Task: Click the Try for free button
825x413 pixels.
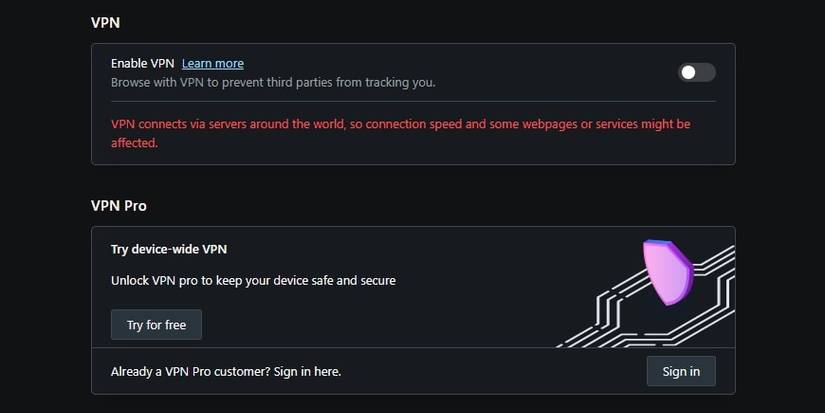Action: (x=156, y=325)
